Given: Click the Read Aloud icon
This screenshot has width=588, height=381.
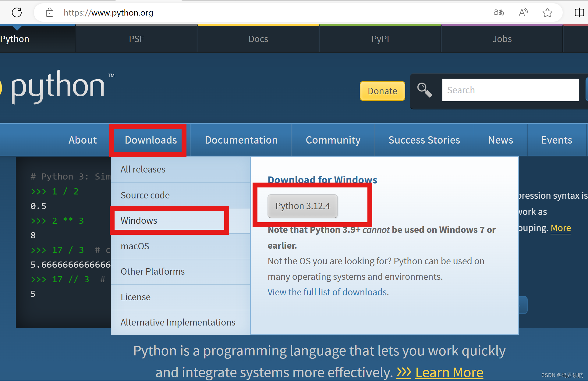Looking at the screenshot, I should pos(523,12).
